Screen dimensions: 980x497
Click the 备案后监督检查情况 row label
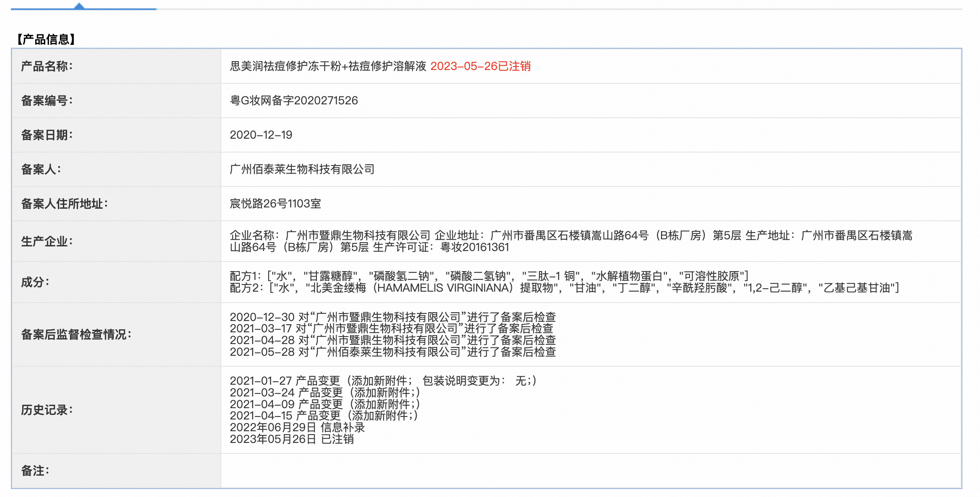76,334
